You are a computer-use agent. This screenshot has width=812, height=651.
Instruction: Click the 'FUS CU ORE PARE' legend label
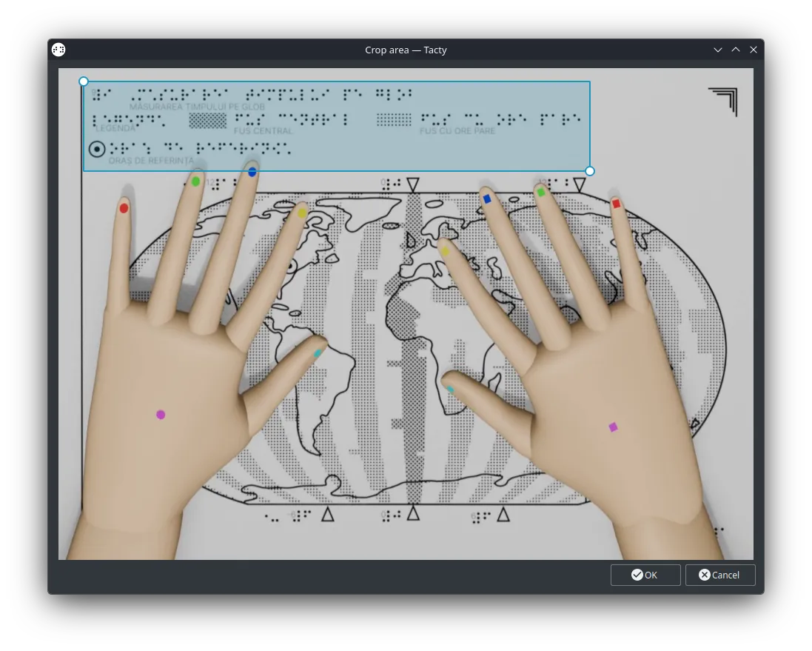pyautogui.click(x=457, y=131)
